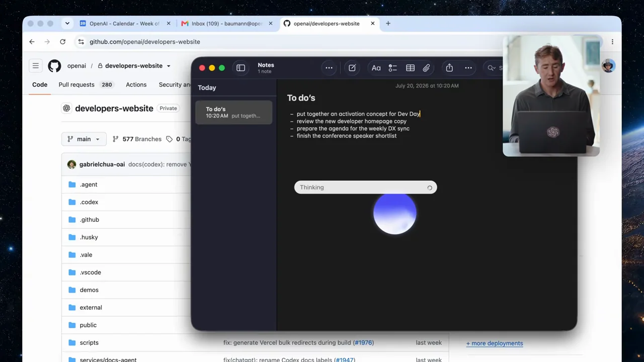Go to GitHub home via Octocat logo
This screenshot has height=362, width=644.
click(54, 66)
